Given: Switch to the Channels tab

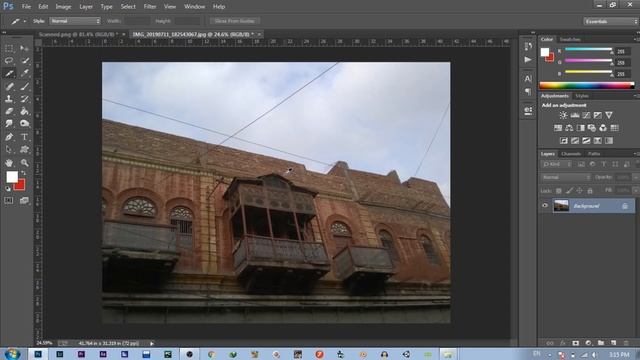Looking at the screenshot, I should pyautogui.click(x=571, y=154).
